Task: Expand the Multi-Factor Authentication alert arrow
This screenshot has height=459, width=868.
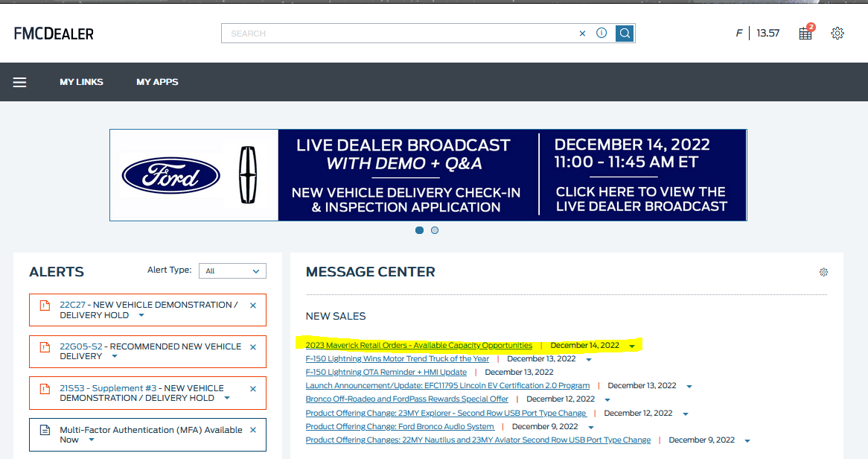Action: [x=92, y=440]
